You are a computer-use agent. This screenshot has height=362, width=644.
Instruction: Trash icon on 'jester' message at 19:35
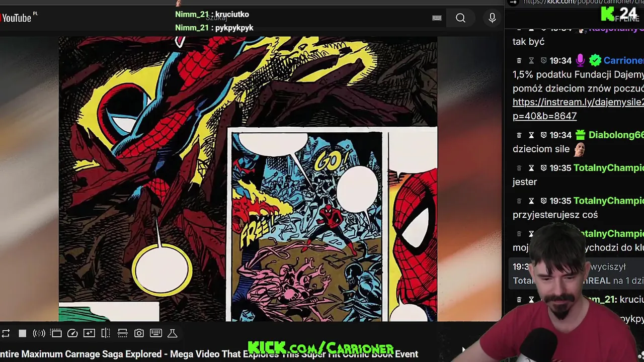coord(519,168)
